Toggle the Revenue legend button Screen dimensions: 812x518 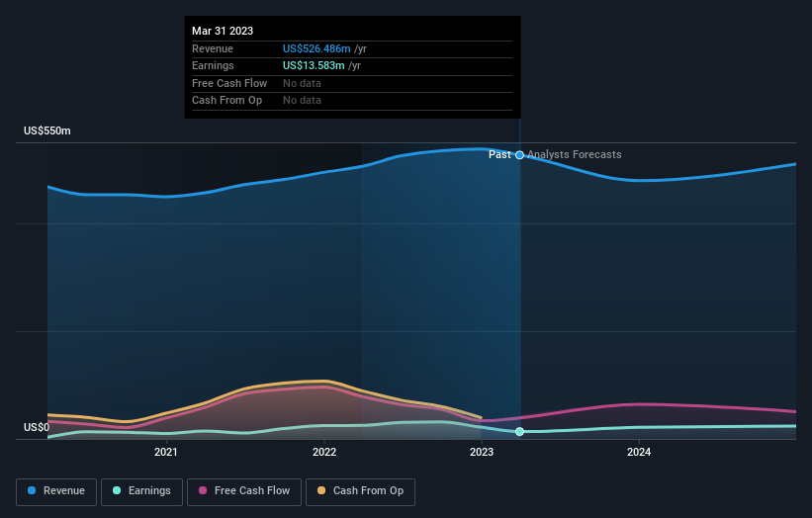[56, 491]
